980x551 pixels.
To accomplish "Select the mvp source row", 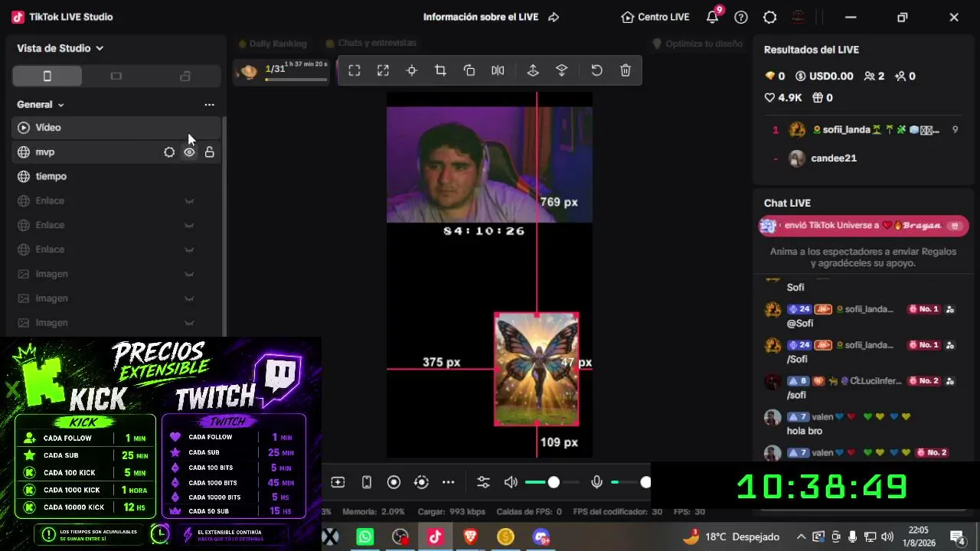I will (116, 152).
